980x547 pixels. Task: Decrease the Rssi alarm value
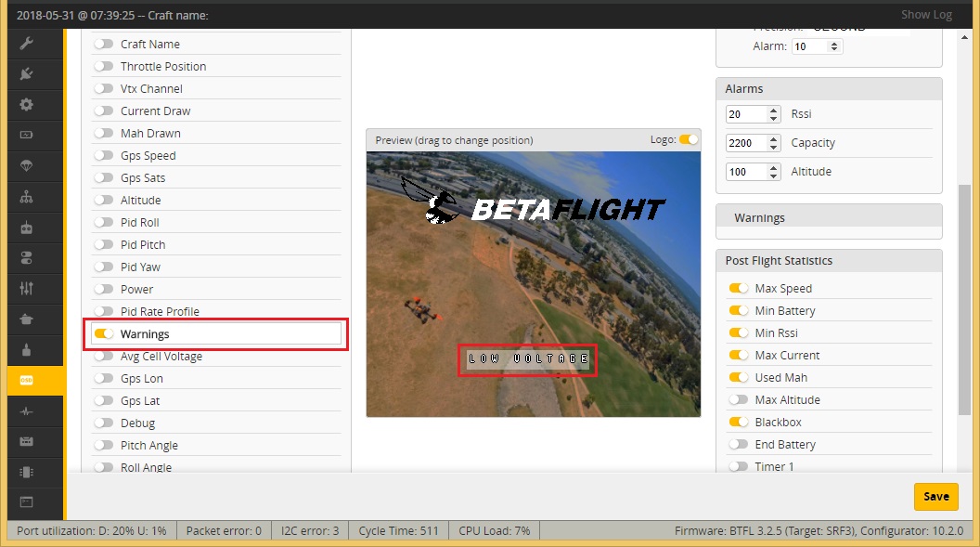774,118
